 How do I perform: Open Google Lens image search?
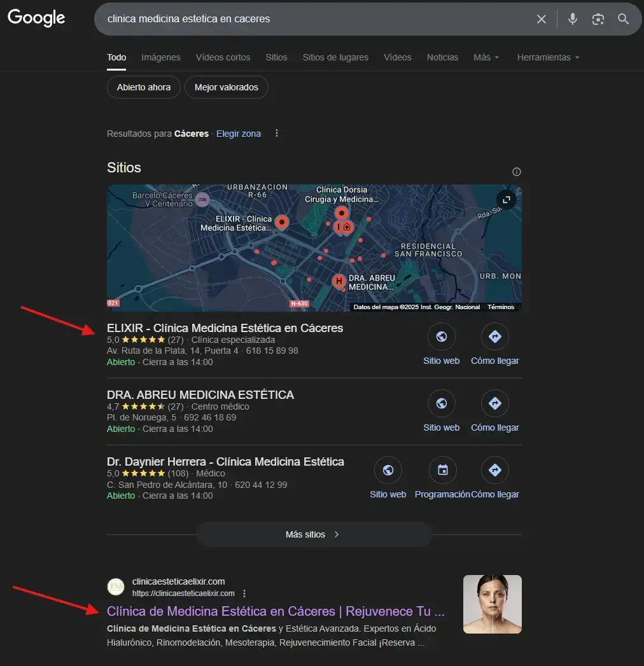click(598, 19)
